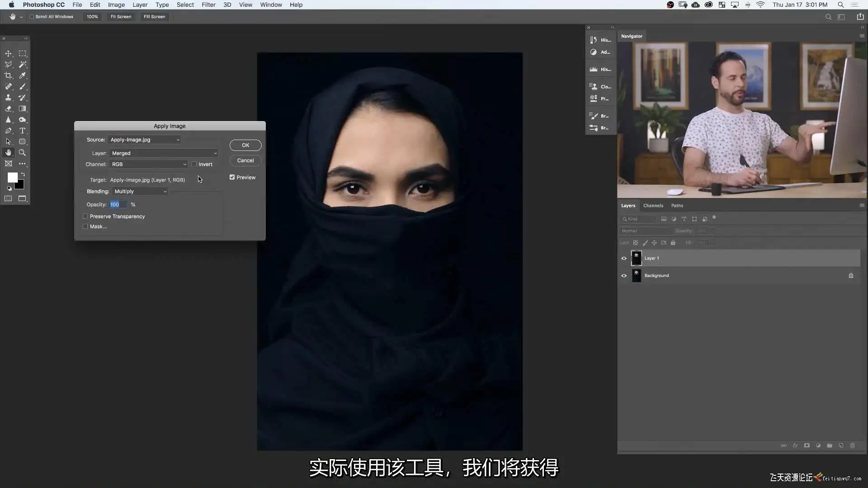This screenshot has width=868, height=488.
Task: Open the Blending mode Multiply dropdown
Action: pyautogui.click(x=140, y=192)
